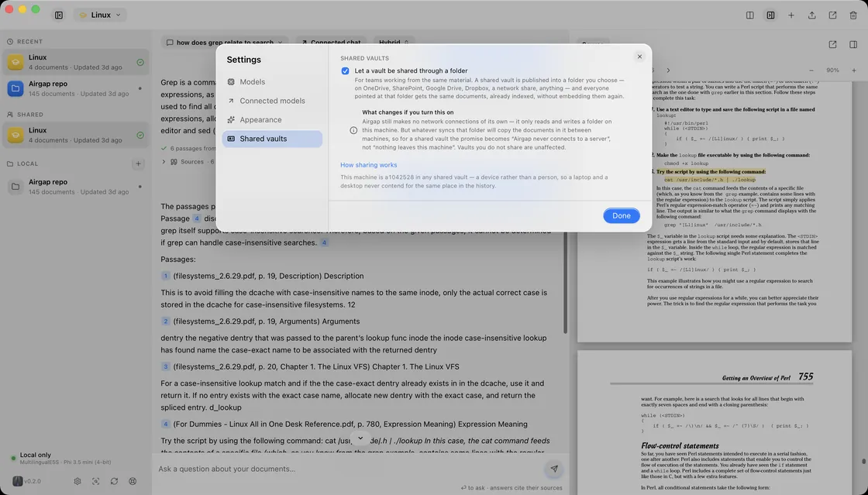Select Airgap repo under Recent
Screen dimensions: 868x495
[76, 88]
